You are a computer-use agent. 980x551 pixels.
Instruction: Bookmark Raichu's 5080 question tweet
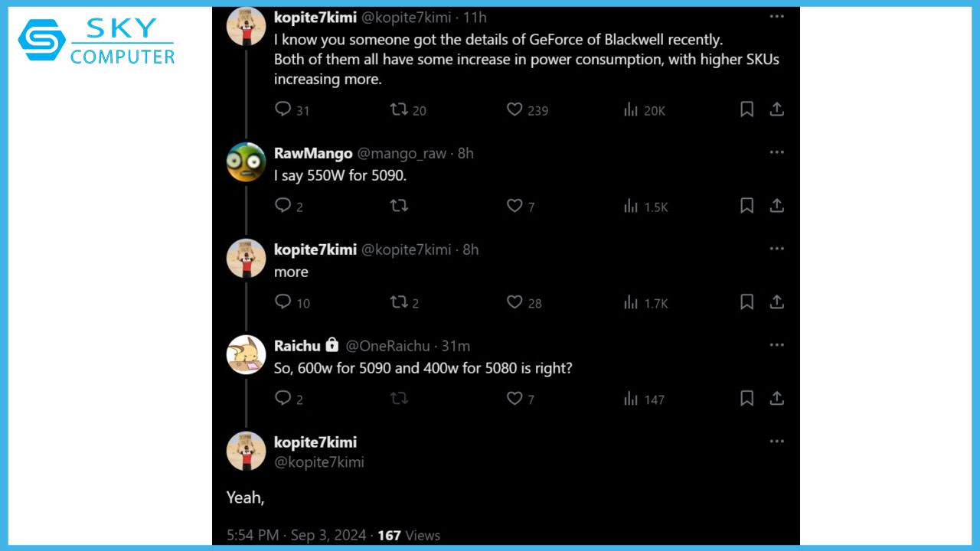coord(747,399)
